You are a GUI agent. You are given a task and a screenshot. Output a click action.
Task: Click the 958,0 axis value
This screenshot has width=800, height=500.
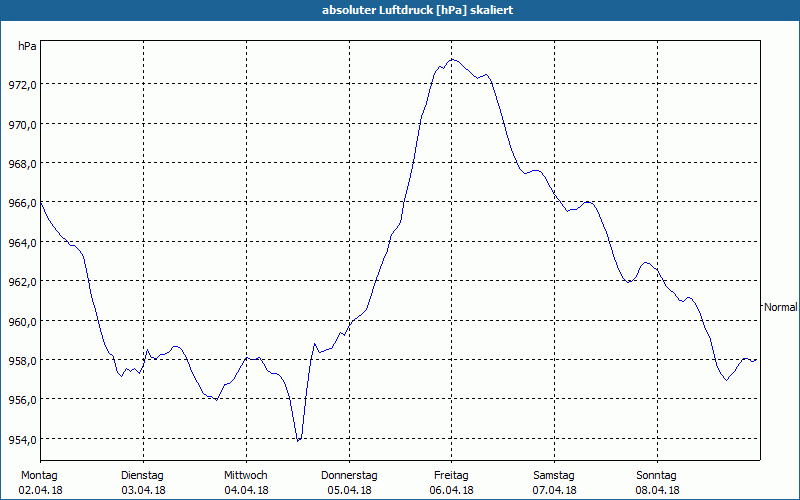22,361
